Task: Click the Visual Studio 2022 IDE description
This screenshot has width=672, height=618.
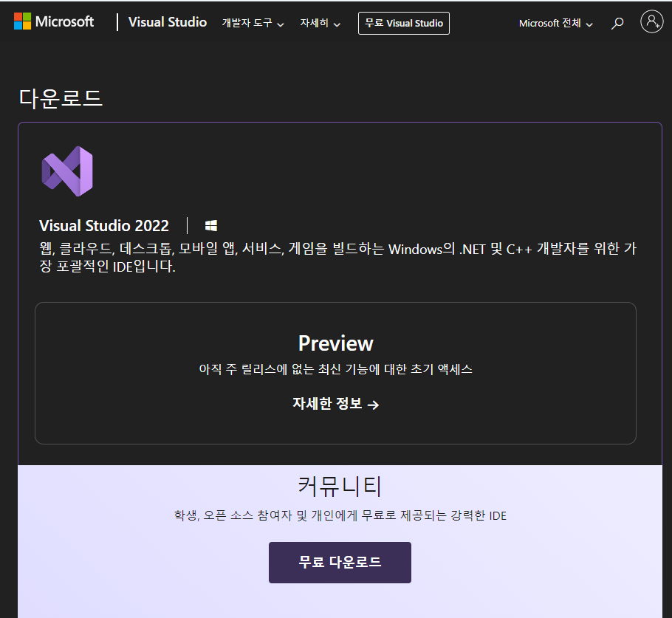Action: pos(337,257)
